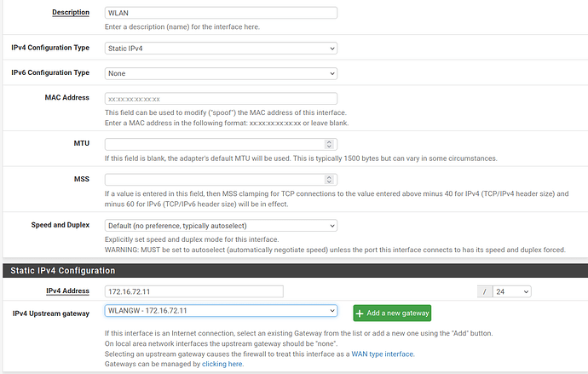Image resolution: width=588 pixels, height=374 pixels.
Task: Open the IPv4 Configuration Type dropdown
Action: point(220,49)
